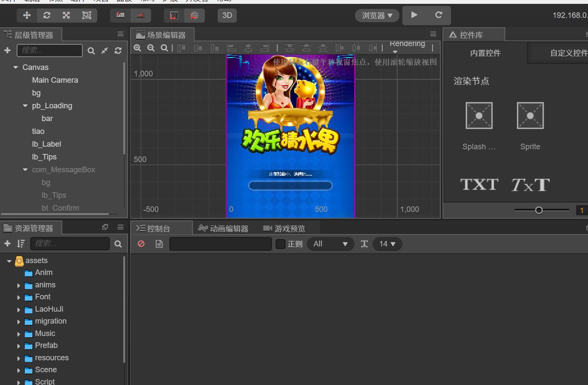The width and height of the screenshot is (588, 385).
Task: Switch to the custom controls tab
Action: pyautogui.click(x=568, y=53)
